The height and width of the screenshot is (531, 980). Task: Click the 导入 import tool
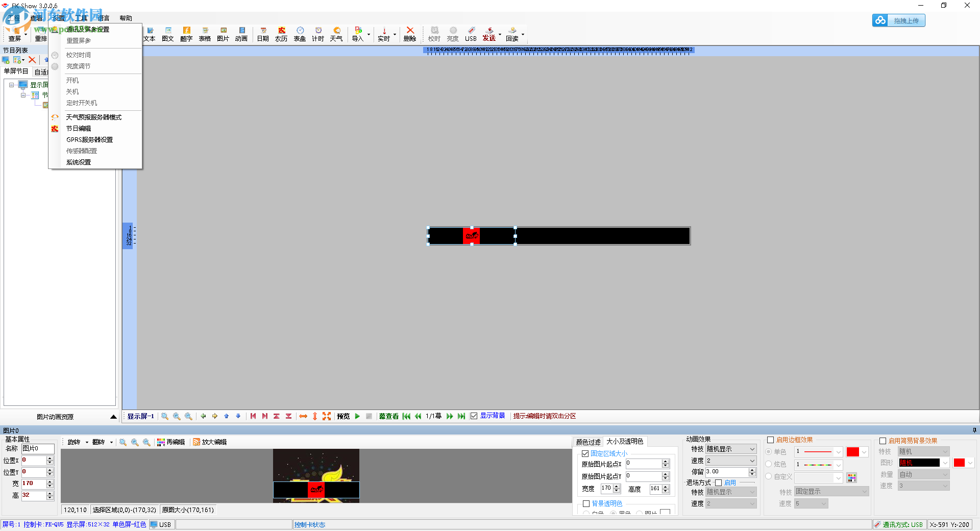point(358,34)
